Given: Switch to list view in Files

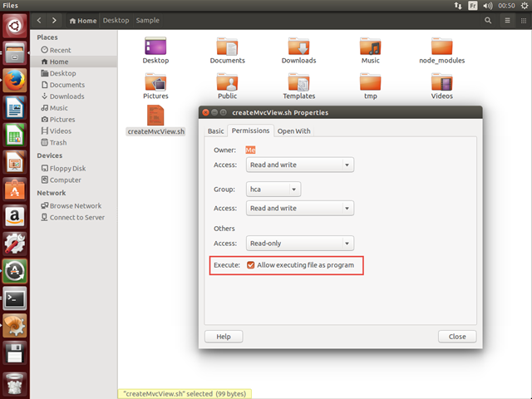Looking at the screenshot, I should (507, 20).
